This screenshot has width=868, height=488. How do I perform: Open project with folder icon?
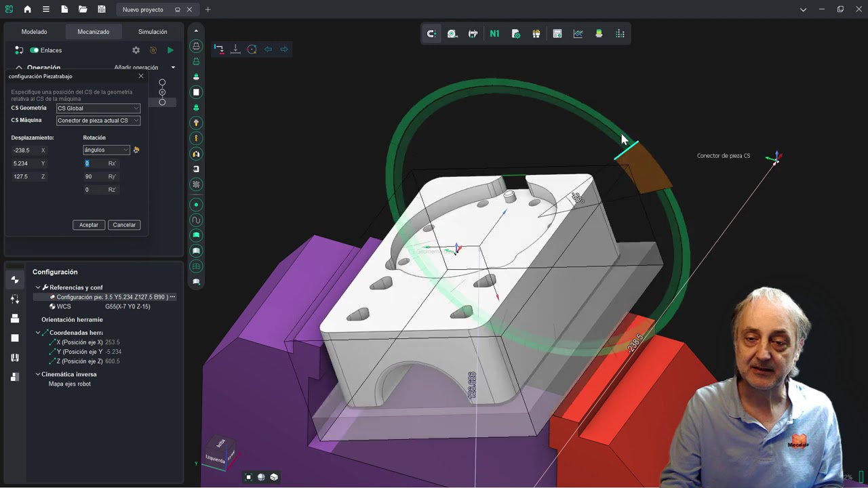coord(83,9)
